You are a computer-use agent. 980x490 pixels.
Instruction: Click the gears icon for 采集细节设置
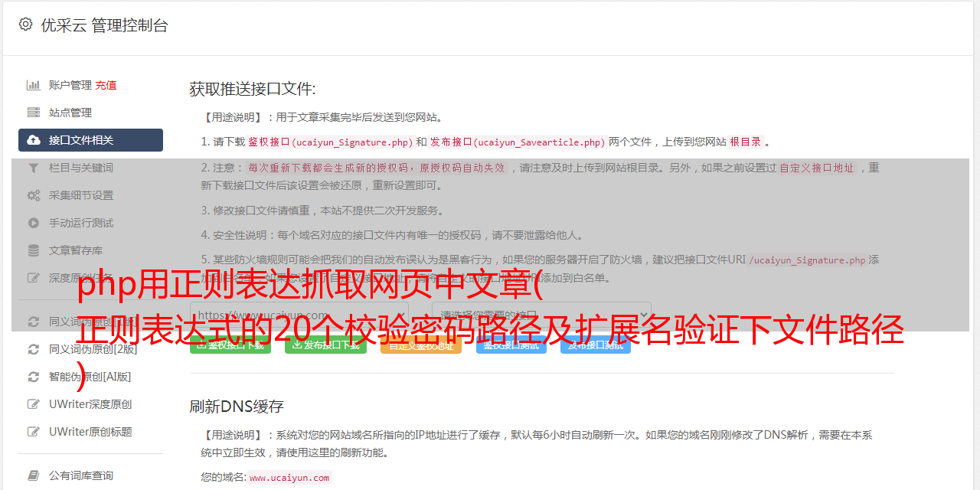[x=34, y=195]
